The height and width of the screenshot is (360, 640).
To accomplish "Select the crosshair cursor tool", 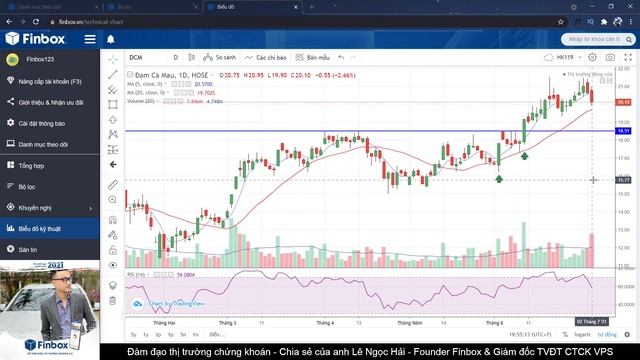I will pos(113,60).
